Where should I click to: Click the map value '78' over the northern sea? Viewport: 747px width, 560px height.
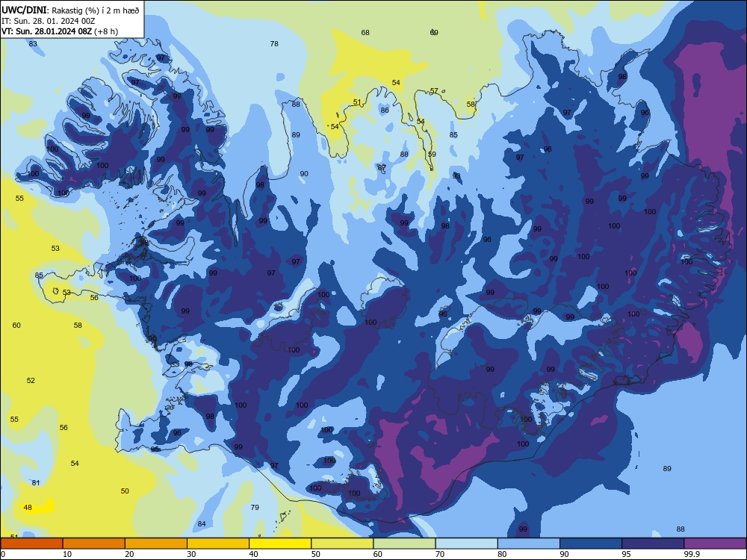pyautogui.click(x=274, y=44)
